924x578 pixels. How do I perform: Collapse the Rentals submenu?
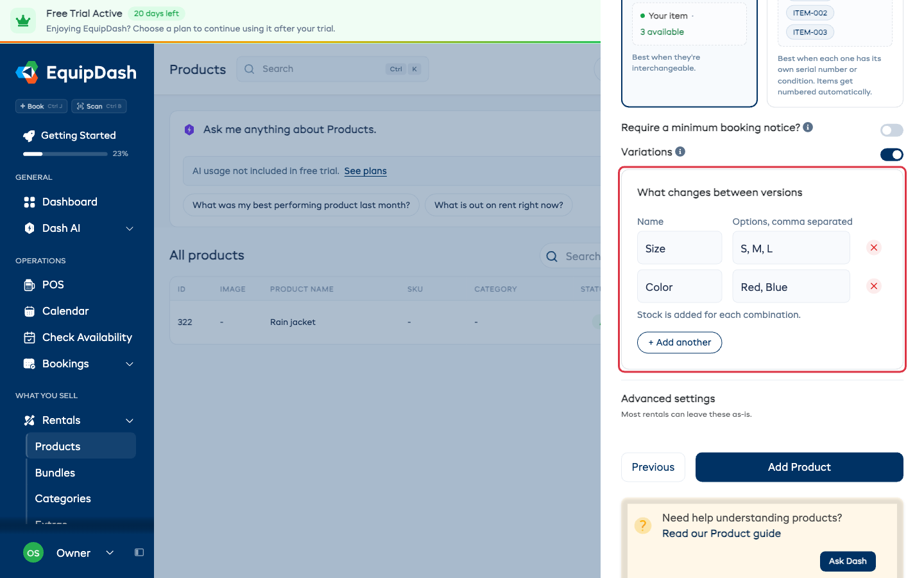[130, 421]
